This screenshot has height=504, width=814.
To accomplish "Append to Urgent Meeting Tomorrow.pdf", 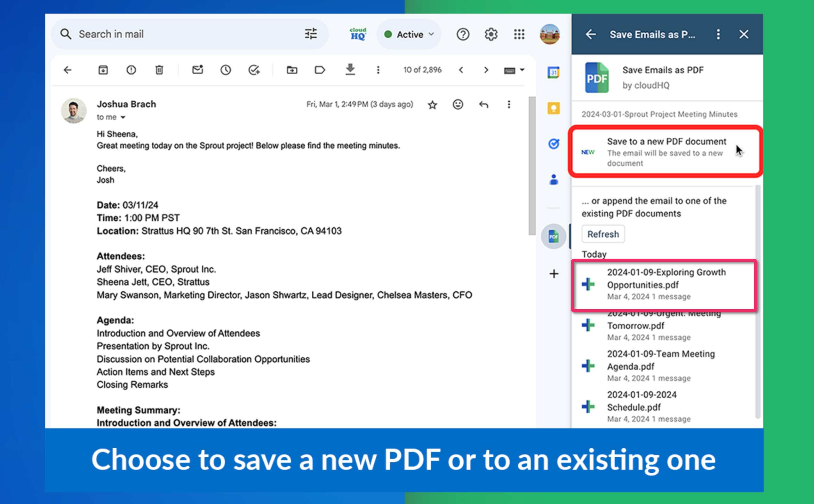I will click(x=664, y=325).
